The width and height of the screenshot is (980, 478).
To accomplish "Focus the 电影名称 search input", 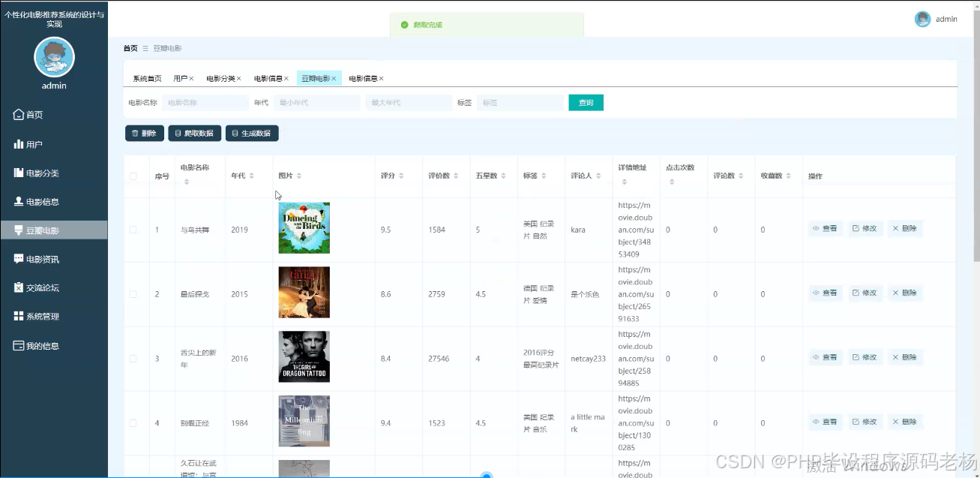I will coord(205,103).
